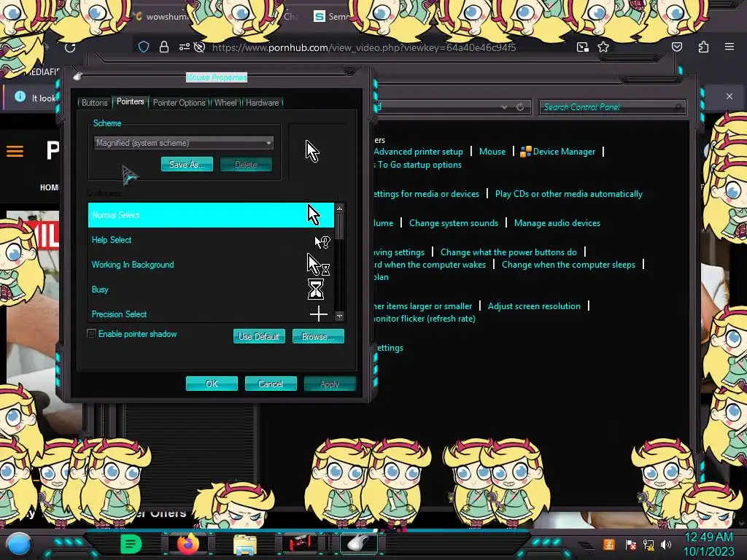The height and width of the screenshot is (560, 747).
Task: Click the info icon in notification bar
Action: pyautogui.click(x=20, y=96)
